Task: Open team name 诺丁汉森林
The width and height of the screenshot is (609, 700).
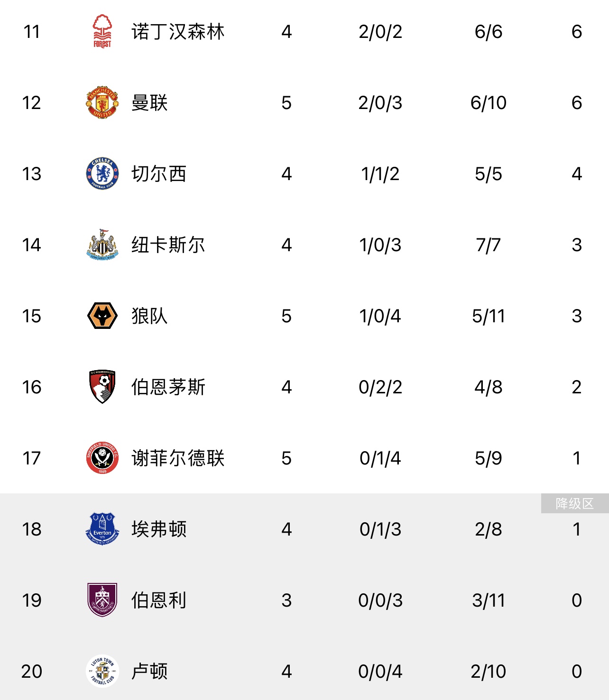Action: click(x=178, y=32)
